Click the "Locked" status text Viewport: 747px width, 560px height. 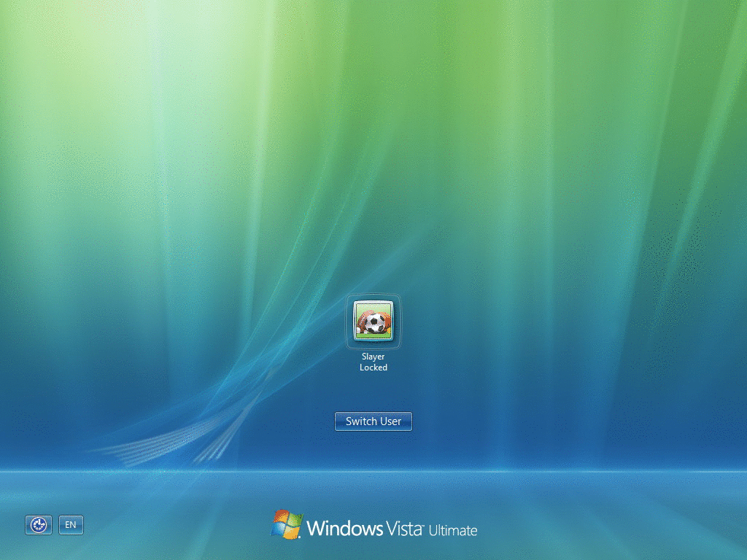(x=373, y=367)
